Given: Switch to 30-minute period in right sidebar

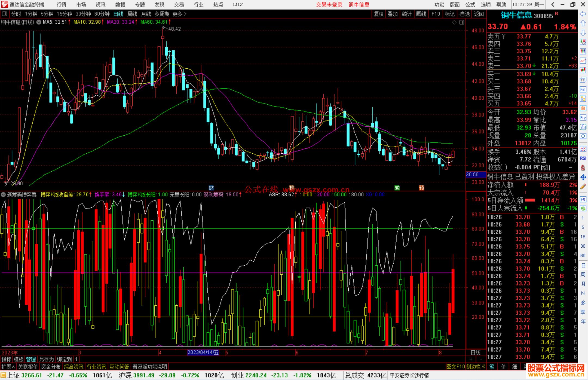Looking at the screenshot, I should pos(583,246).
